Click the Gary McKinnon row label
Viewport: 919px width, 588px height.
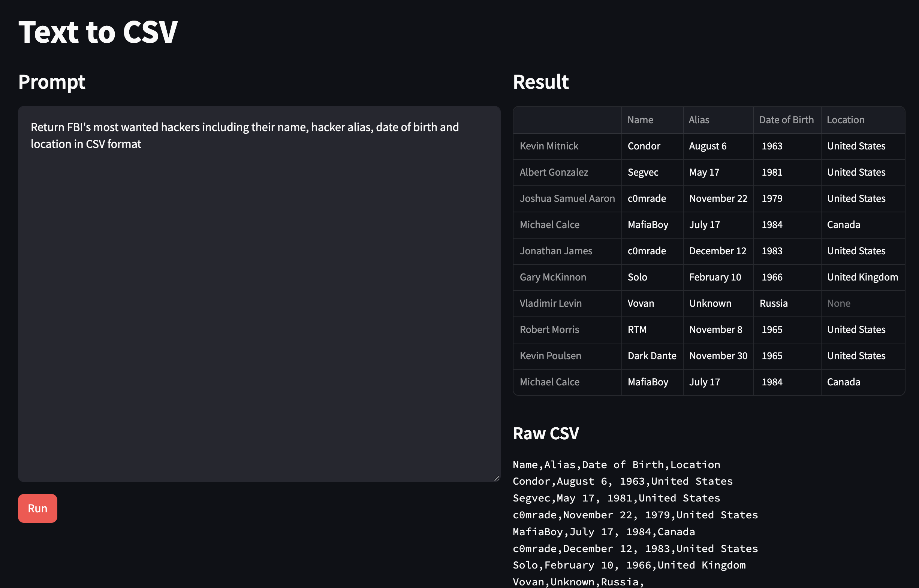click(552, 277)
